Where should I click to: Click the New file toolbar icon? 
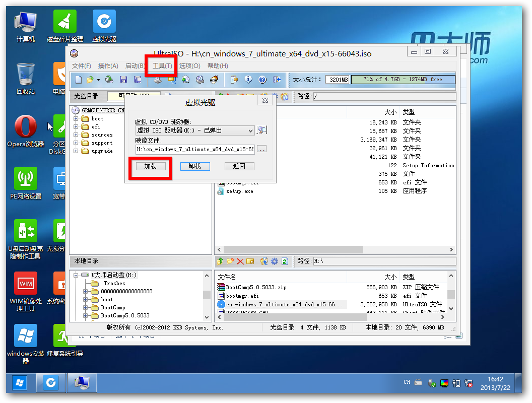point(79,80)
